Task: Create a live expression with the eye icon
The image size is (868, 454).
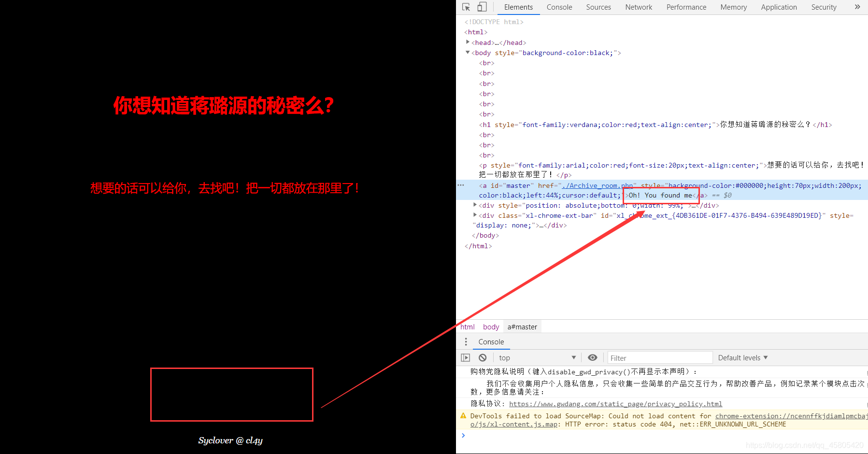Action: [593, 357]
